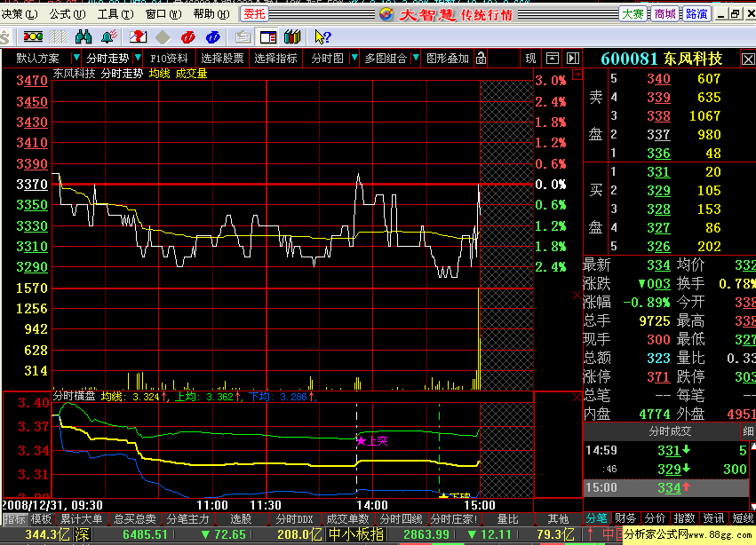This screenshot has width=756, height=545.
Task: Click the blue circular info icon
Action: pos(212,37)
